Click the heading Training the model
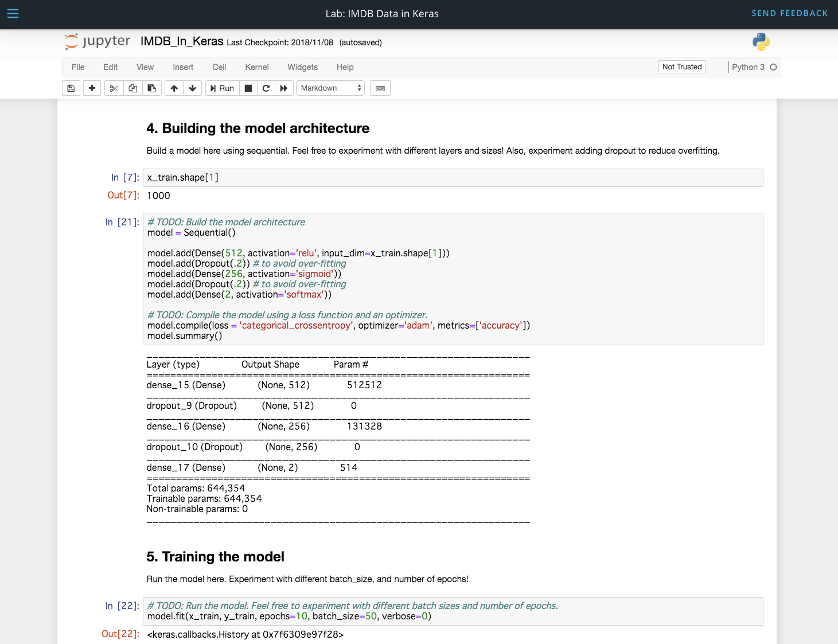The height and width of the screenshot is (644, 838). click(215, 557)
